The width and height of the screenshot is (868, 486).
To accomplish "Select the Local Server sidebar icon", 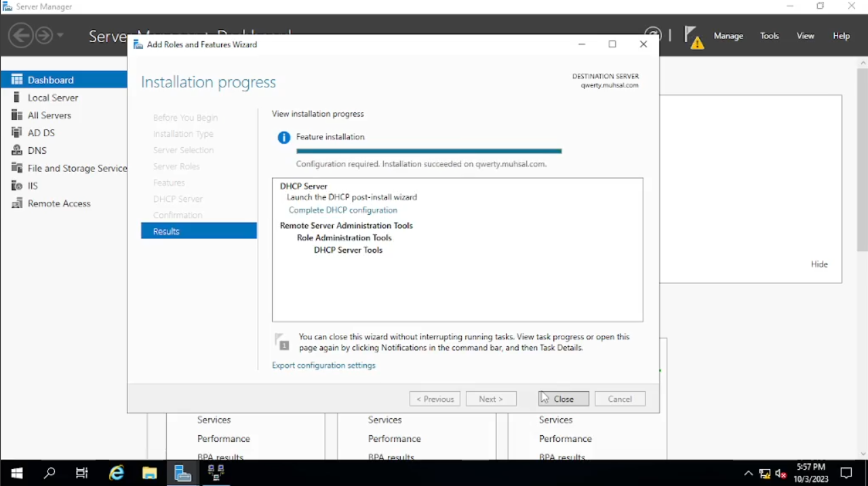I will 17,98.
